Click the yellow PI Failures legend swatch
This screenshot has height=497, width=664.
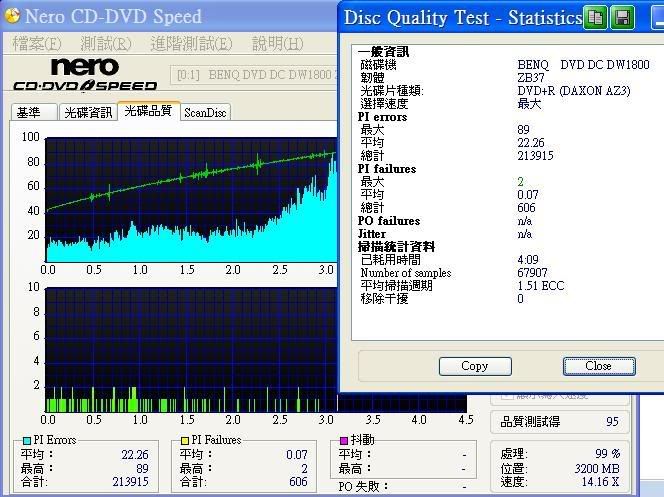tap(185, 441)
